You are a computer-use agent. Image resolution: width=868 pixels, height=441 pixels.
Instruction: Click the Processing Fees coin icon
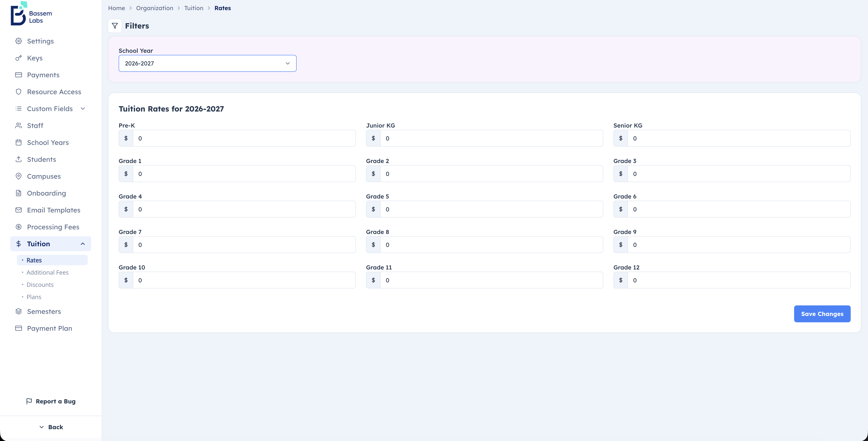[19, 227]
